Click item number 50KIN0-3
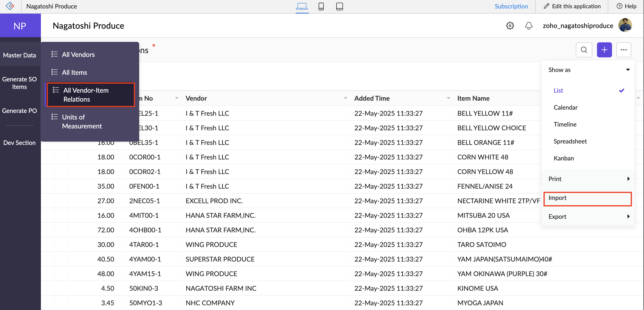The width and height of the screenshot is (644, 310). point(144,288)
